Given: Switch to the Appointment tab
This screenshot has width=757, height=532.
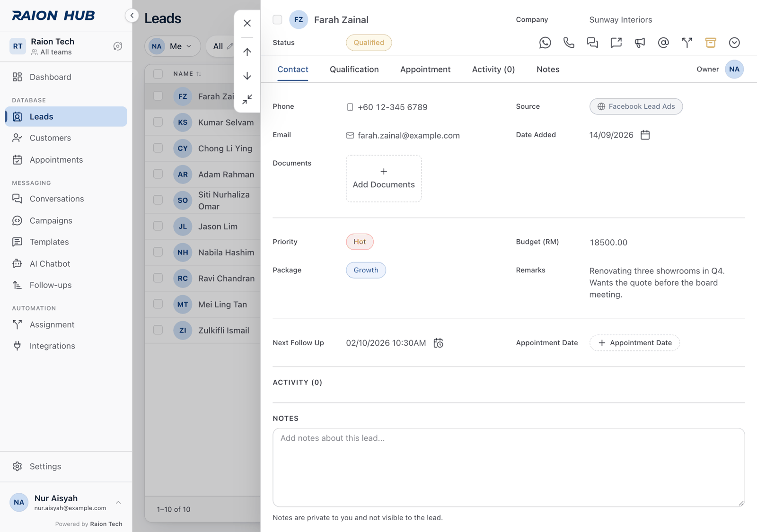Looking at the screenshot, I should pyautogui.click(x=425, y=70).
